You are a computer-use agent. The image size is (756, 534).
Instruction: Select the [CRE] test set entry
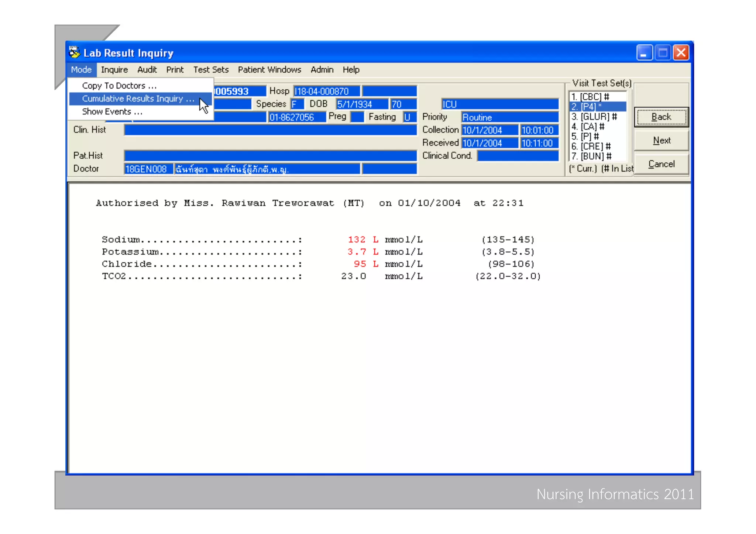(591, 147)
